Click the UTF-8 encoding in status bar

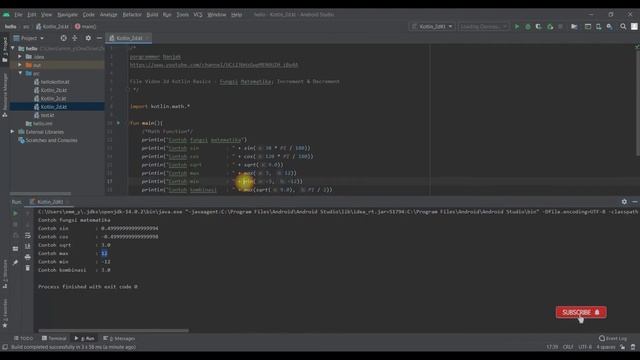[585, 347]
